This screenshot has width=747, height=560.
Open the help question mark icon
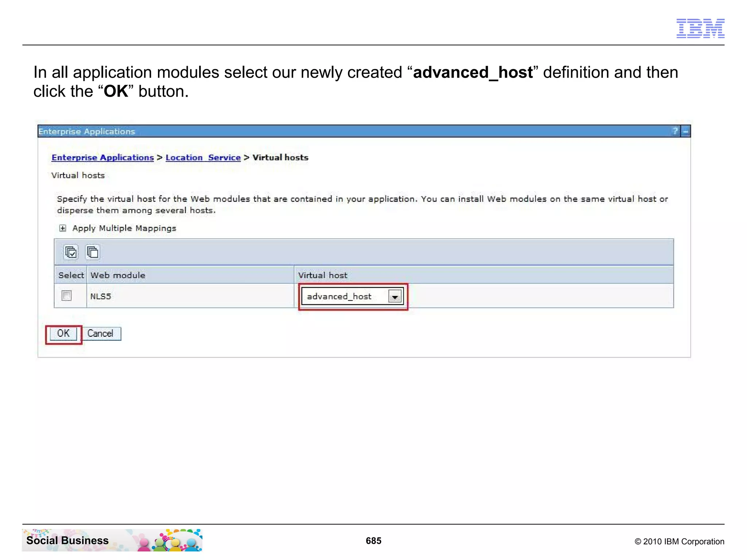pos(675,131)
